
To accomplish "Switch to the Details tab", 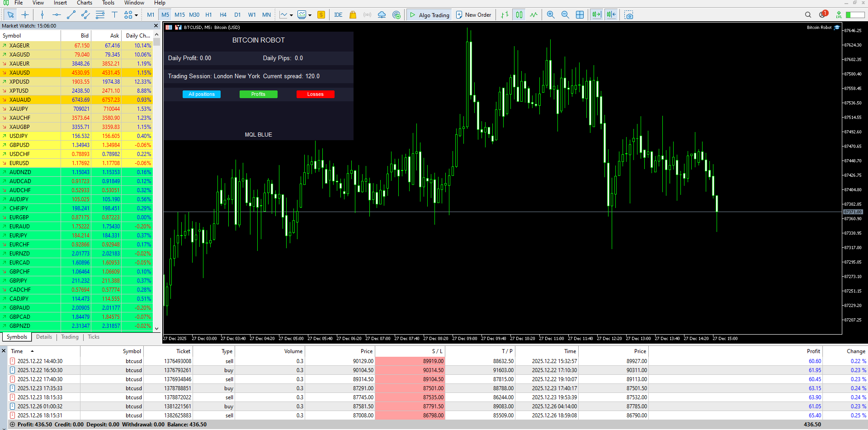I will [x=44, y=337].
